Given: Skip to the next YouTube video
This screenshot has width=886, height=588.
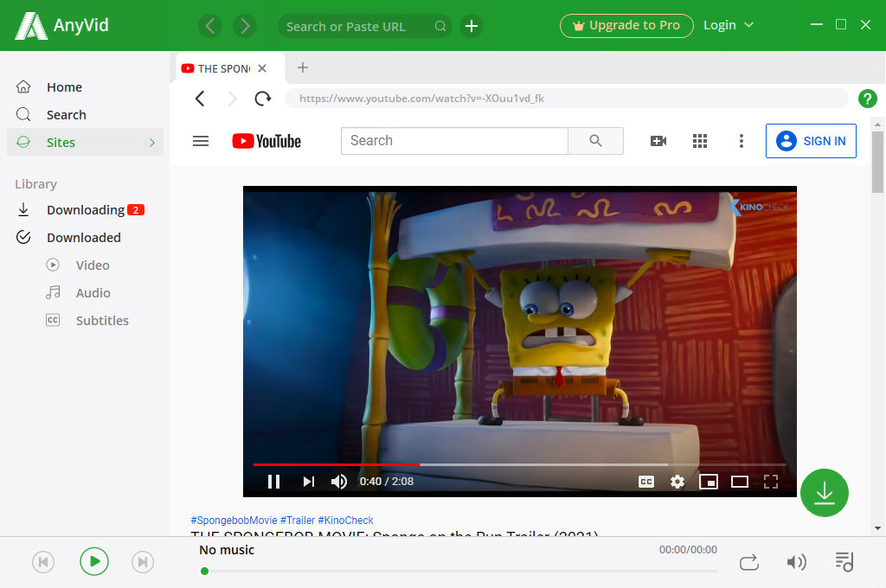Looking at the screenshot, I should 308,482.
